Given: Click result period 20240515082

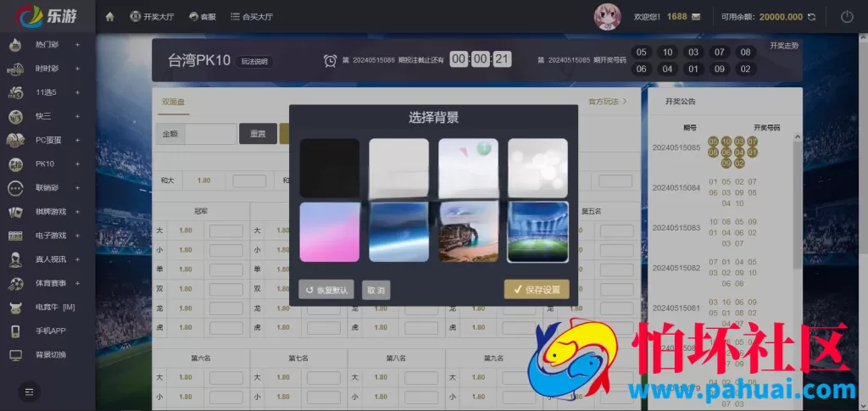Looking at the screenshot, I should [676, 268].
